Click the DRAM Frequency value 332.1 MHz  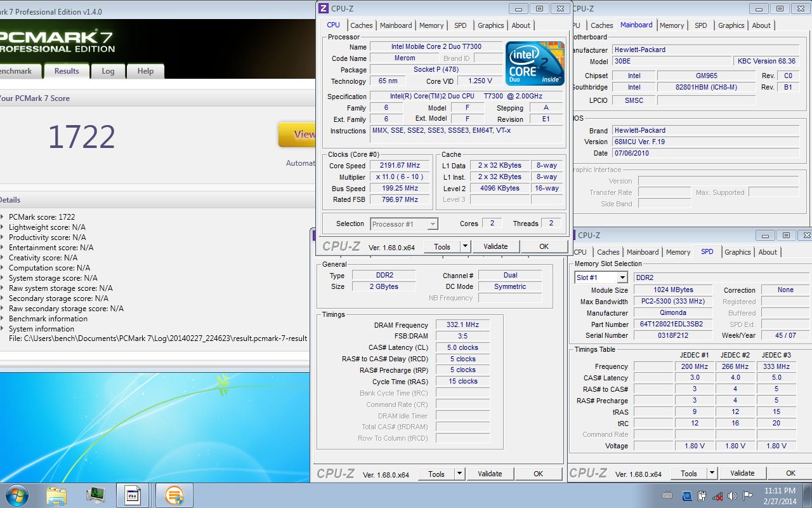point(462,324)
